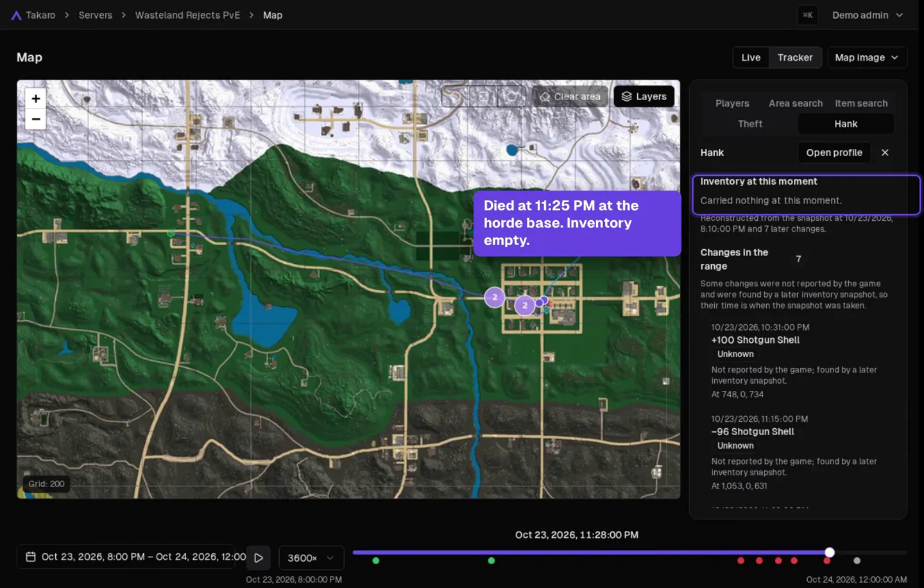
Task: Select the Area search tab
Action: coord(796,103)
